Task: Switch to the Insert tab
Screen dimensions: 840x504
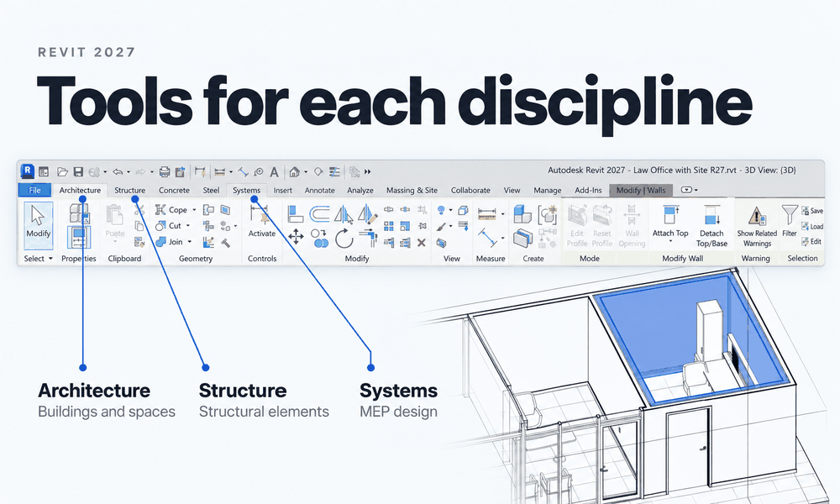Action: [283, 190]
